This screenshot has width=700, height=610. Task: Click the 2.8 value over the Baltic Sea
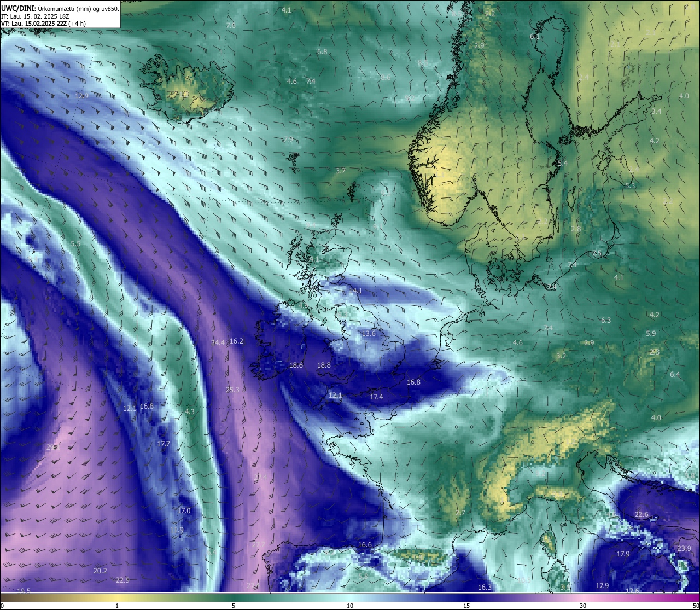[576, 229]
